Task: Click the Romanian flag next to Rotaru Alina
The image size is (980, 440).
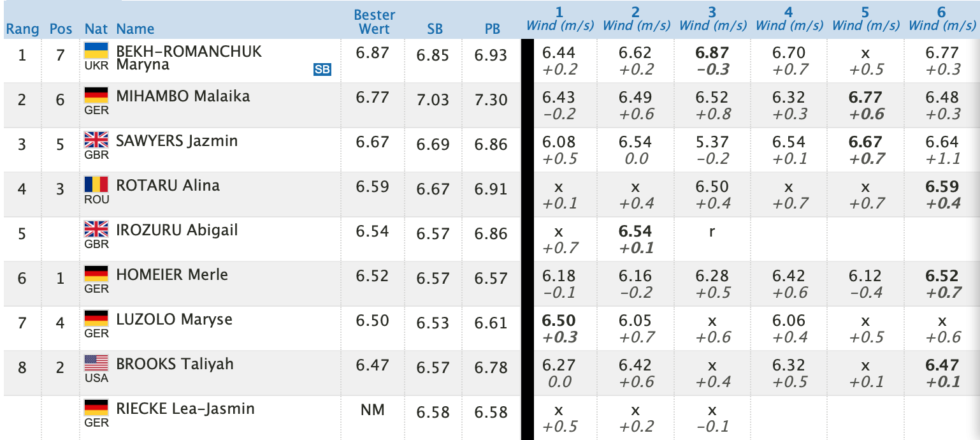Action: click(x=96, y=185)
